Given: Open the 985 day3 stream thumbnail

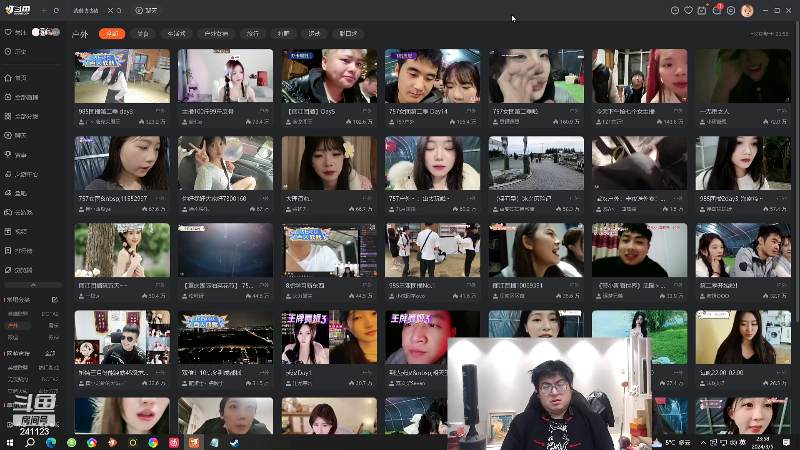Looking at the screenshot, I should [x=122, y=76].
